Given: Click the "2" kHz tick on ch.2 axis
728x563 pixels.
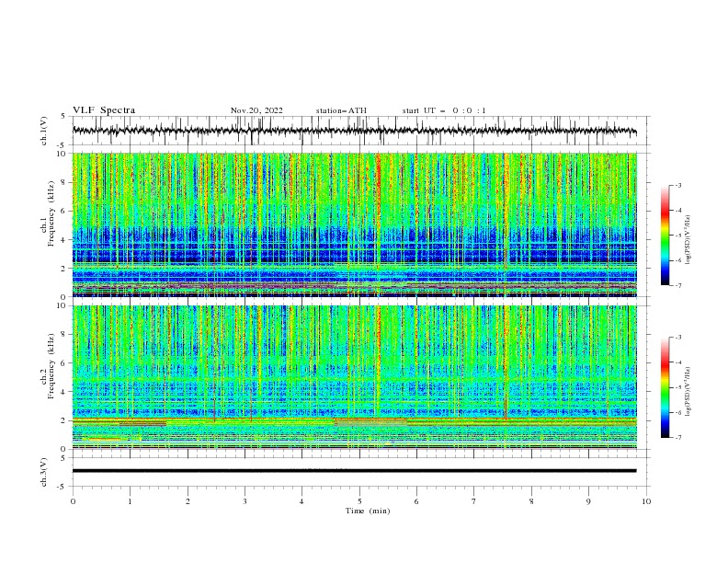Looking at the screenshot, I should click(64, 420).
